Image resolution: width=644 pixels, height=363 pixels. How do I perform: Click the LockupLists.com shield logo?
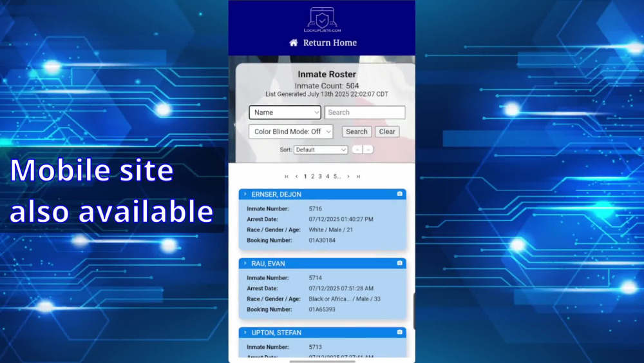(323, 19)
